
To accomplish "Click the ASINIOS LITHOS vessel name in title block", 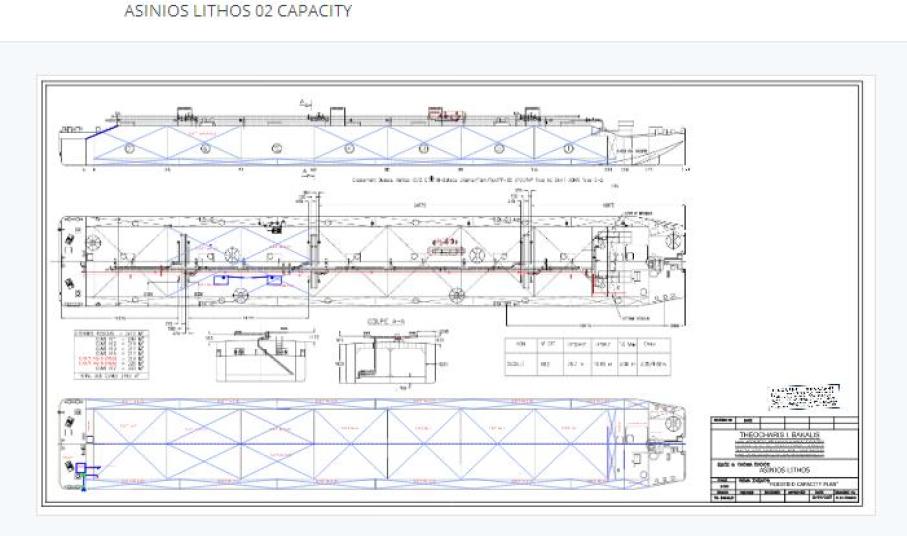I will (784, 468).
